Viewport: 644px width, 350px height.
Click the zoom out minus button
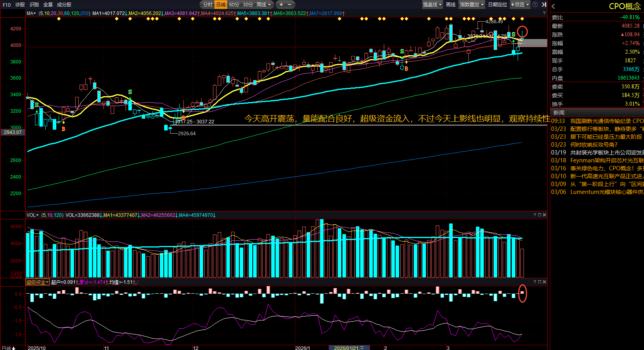tap(290, 5)
